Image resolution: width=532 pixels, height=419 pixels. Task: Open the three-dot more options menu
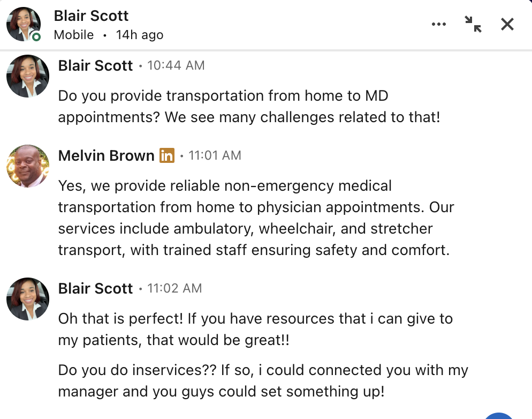(438, 24)
